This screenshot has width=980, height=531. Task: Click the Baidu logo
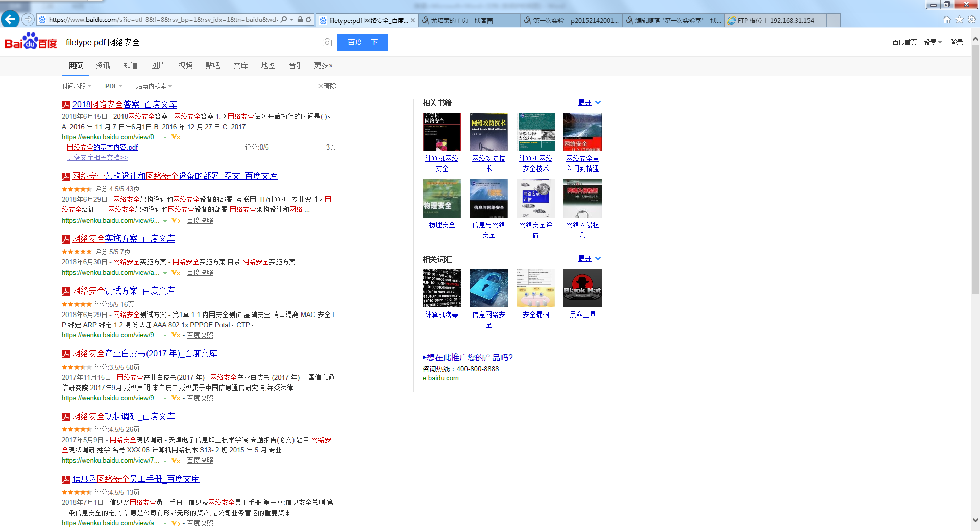[31, 41]
